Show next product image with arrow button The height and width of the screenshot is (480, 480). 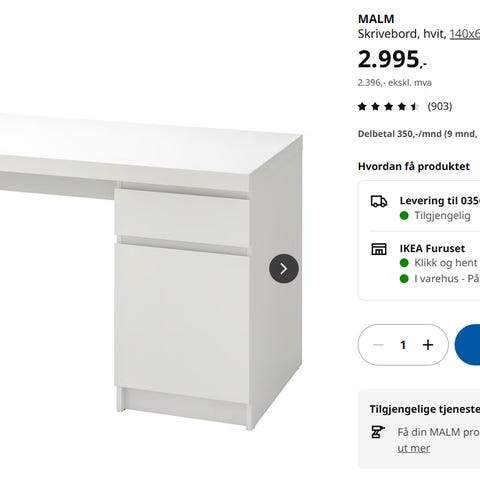pos(284,269)
